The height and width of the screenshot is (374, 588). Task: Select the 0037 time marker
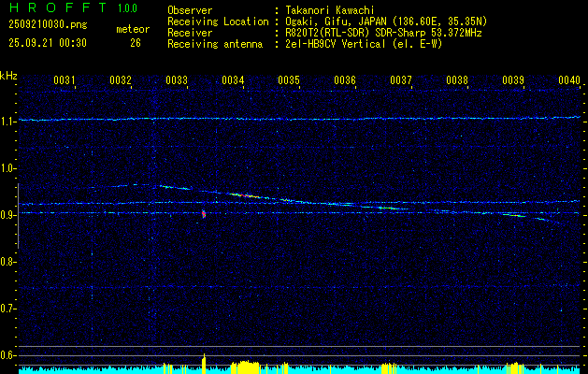[x=401, y=81]
